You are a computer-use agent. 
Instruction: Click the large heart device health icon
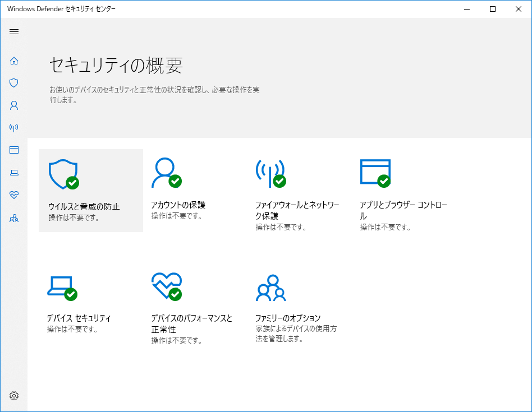[167, 286]
